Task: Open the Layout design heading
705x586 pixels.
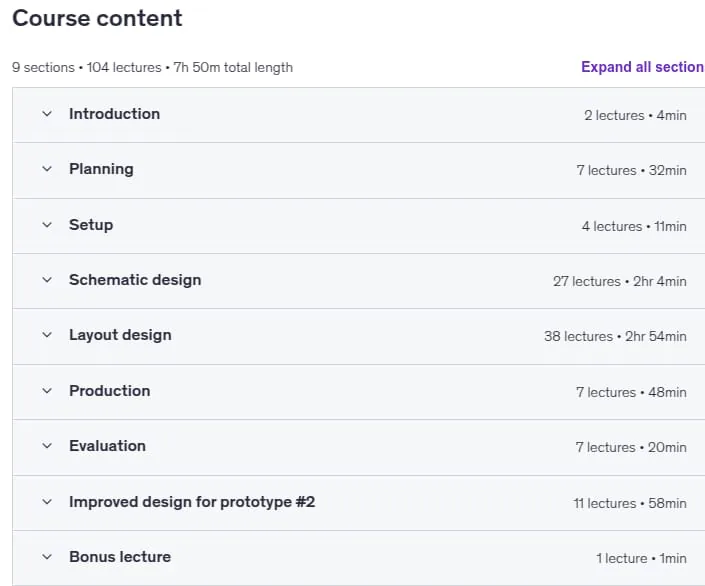Action: pyautogui.click(x=120, y=335)
